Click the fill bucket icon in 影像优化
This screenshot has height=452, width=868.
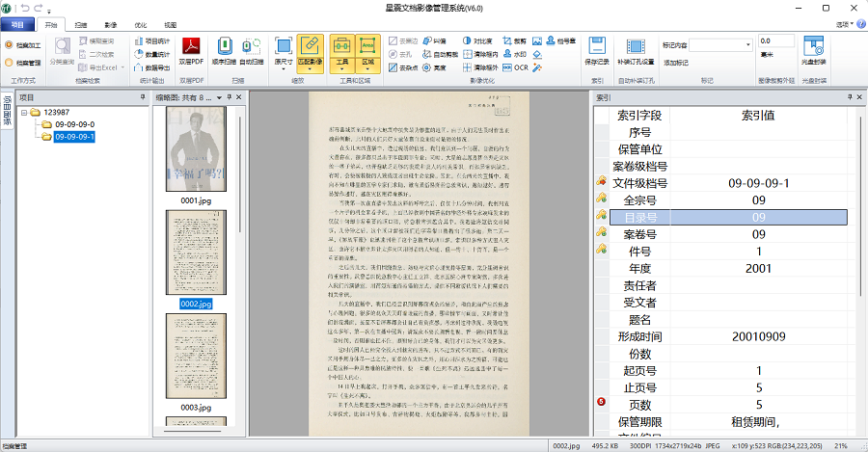tap(537, 54)
